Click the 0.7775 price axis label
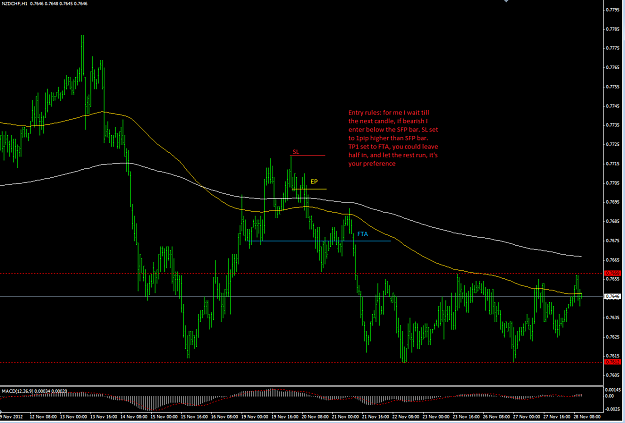The image size is (625, 423). click(613, 48)
